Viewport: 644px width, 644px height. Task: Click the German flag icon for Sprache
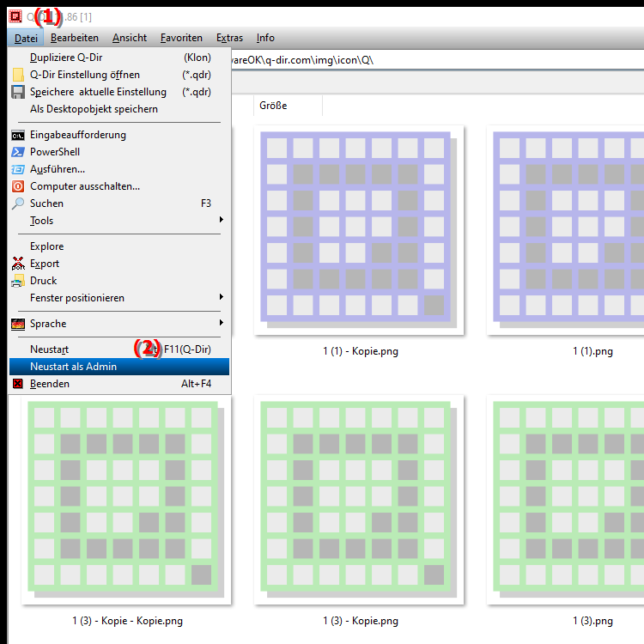click(x=18, y=324)
